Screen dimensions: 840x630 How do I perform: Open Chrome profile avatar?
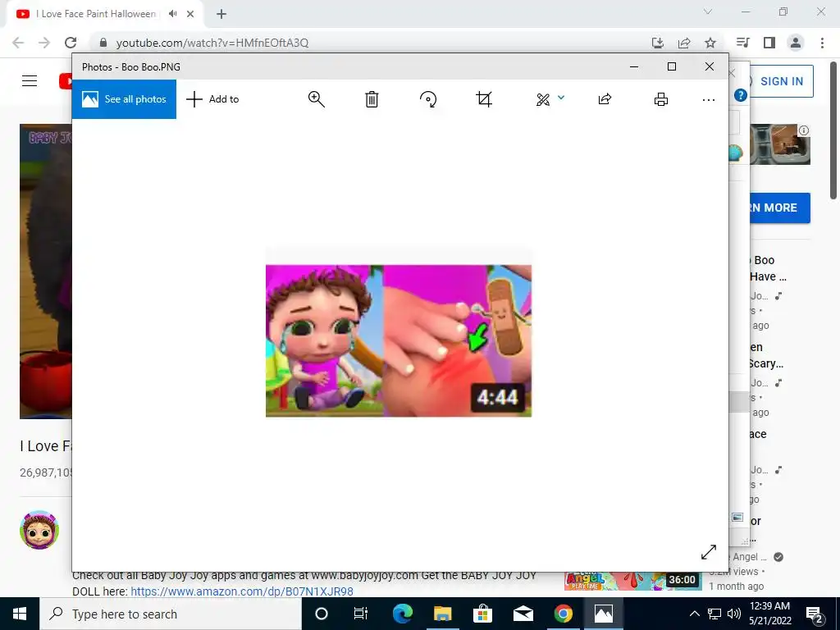point(796,43)
